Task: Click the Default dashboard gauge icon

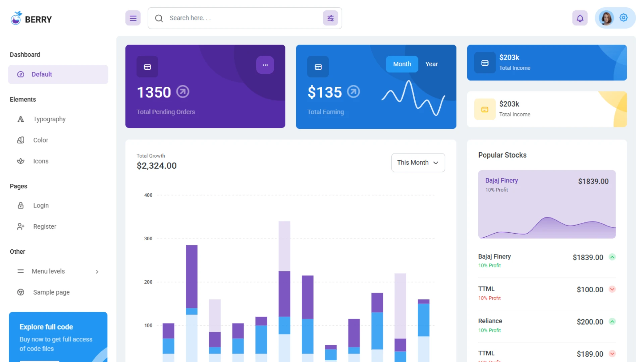Action: point(21,74)
